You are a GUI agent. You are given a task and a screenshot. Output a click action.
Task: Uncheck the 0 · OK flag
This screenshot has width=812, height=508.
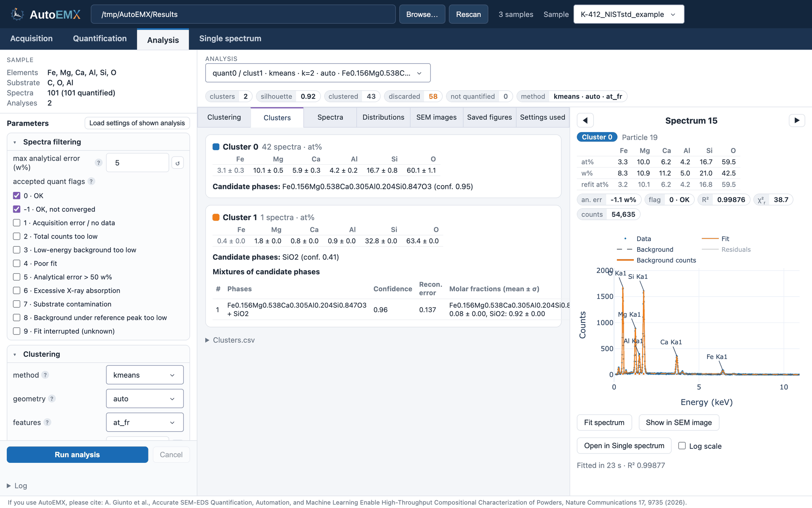tap(17, 196)
